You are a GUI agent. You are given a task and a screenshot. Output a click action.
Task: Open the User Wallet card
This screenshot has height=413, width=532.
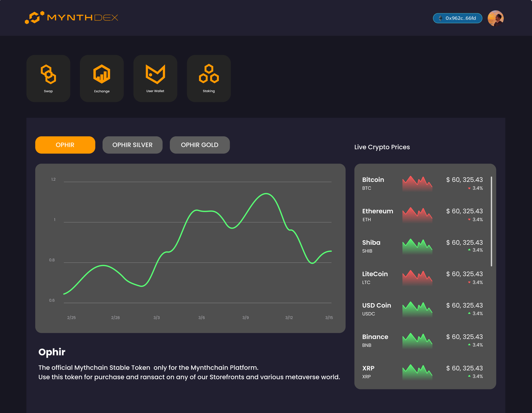155,78
